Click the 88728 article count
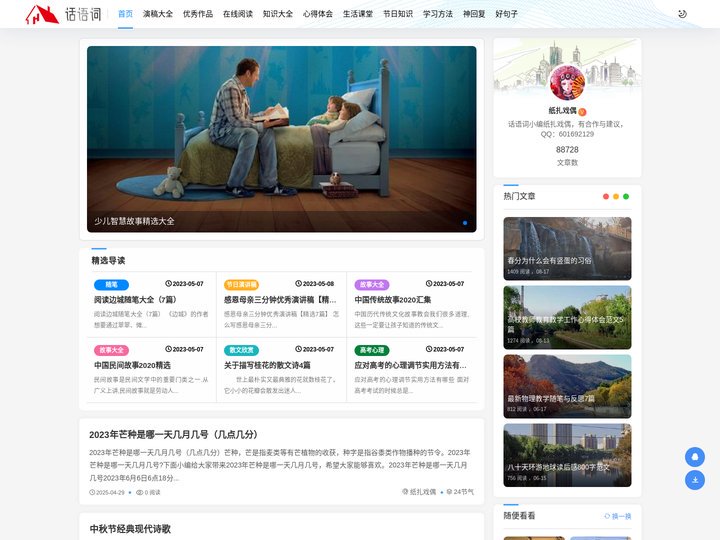Viewport: 720px width, 540px height. 567,150
